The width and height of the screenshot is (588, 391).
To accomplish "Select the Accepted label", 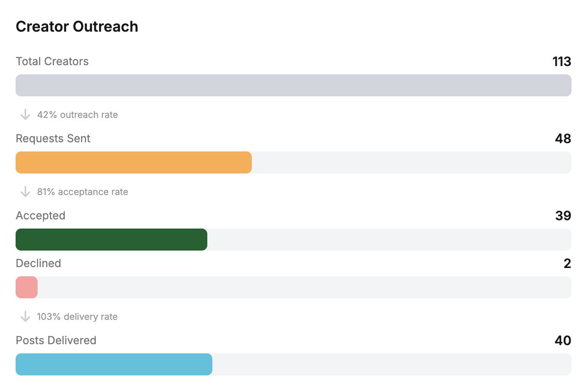I will (40, 216).
